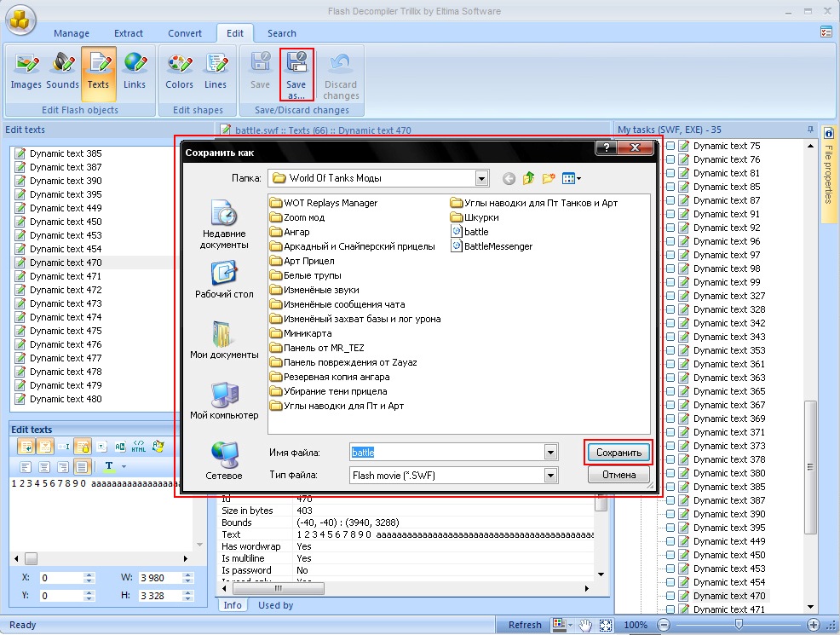This screenshot has width=840, height=635.
Task: Increase the H height stepper
Action: (x=187, y=592)
